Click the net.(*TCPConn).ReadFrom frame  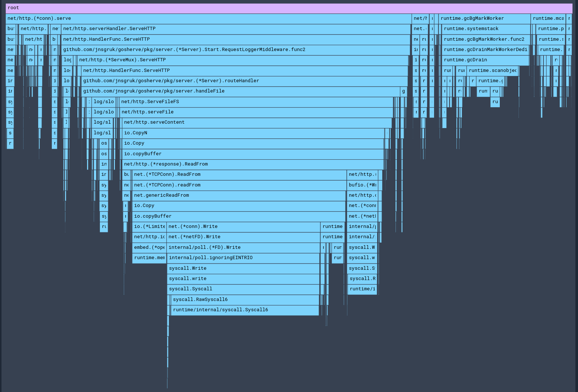coord(239,175)
